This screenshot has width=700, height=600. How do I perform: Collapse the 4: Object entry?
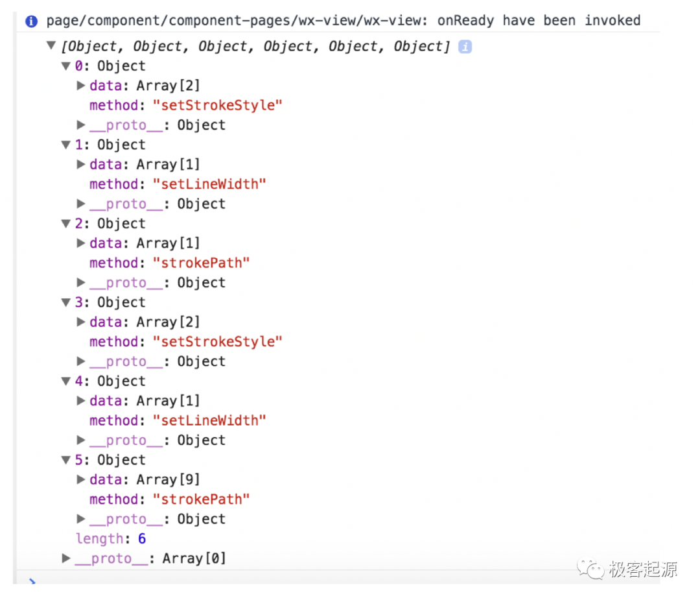click(x=66, y=381)
